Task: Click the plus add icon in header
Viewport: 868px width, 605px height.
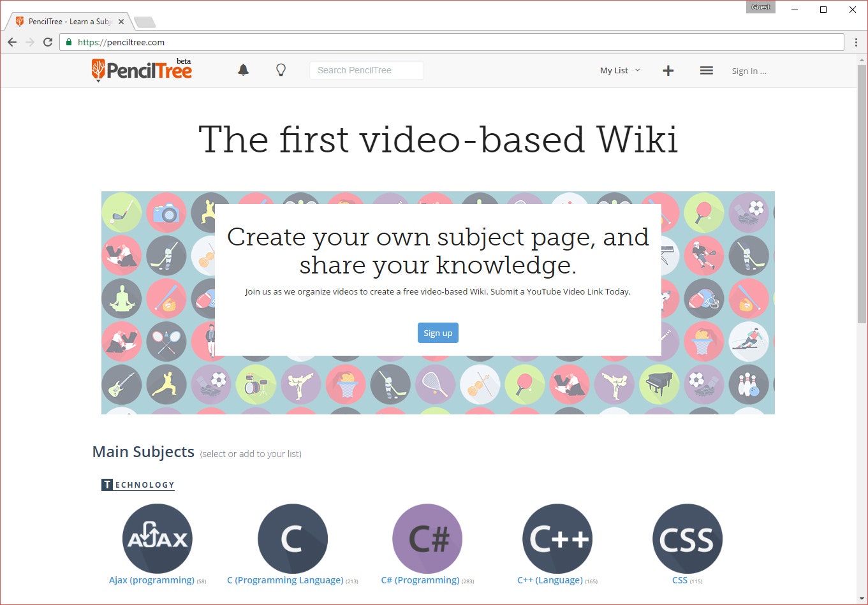Action: click(x=668, y=71)
